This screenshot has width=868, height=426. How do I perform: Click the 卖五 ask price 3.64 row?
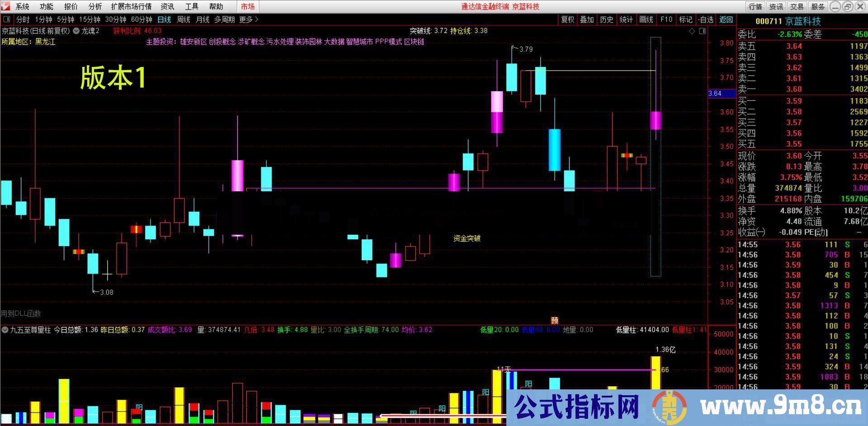pos(802,46)
